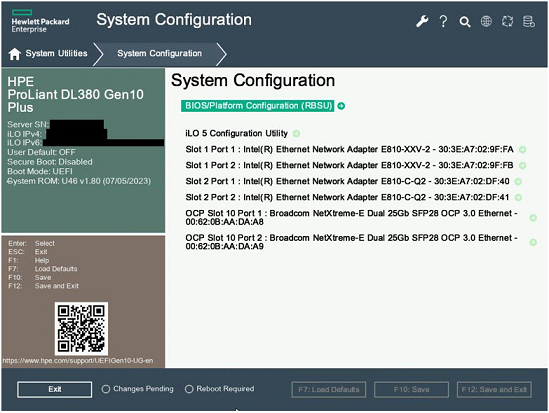Viewport: 549px width, 413px height.
Task: Click the iLO IPv4 label
Action: [x=25, y=134]
